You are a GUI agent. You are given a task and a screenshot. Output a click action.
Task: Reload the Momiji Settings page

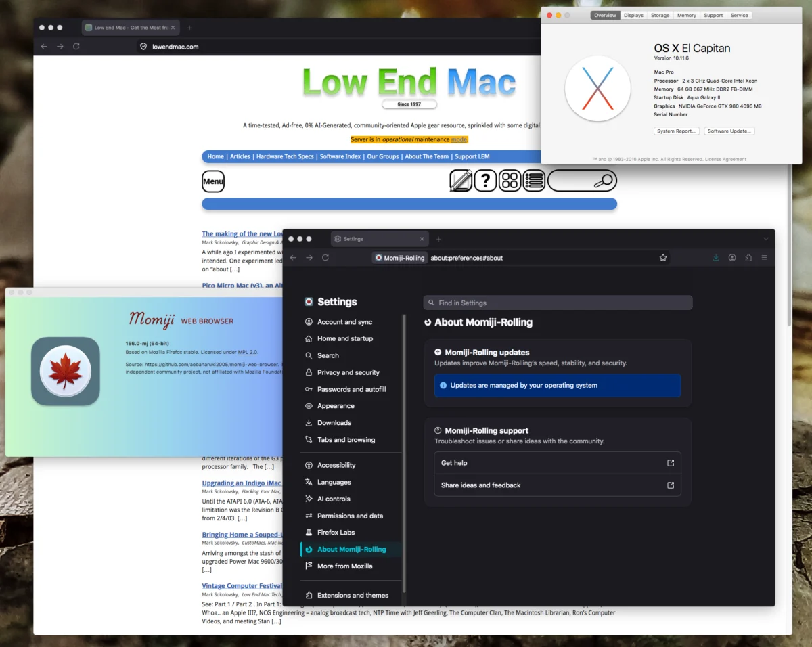coord(325,258)
